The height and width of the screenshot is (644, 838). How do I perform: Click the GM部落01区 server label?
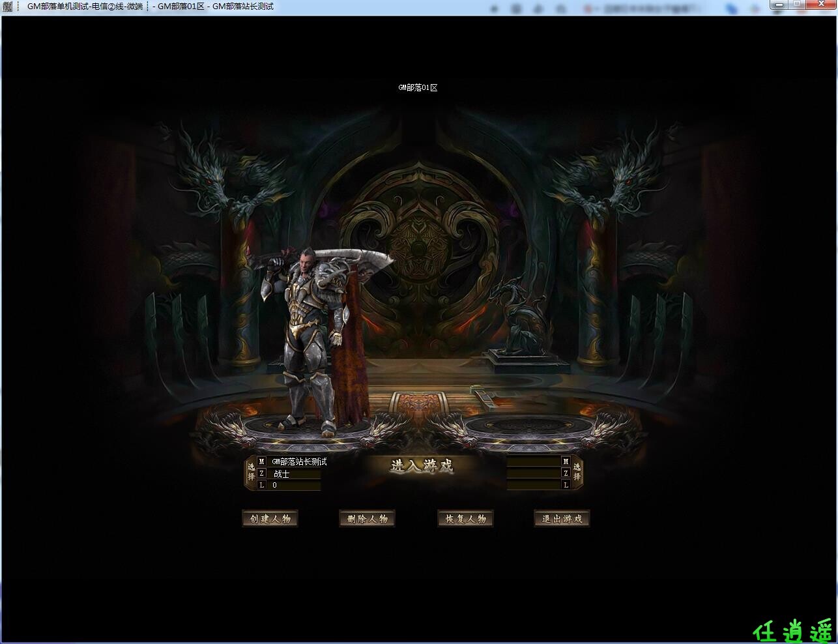(x=418, y=87)
